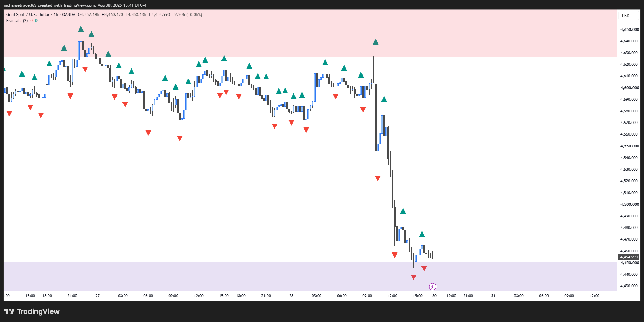Click the 4,500.000 price axis label
Image resolution: width=644 pixels, height=322 pixels.
coord(629,204)
